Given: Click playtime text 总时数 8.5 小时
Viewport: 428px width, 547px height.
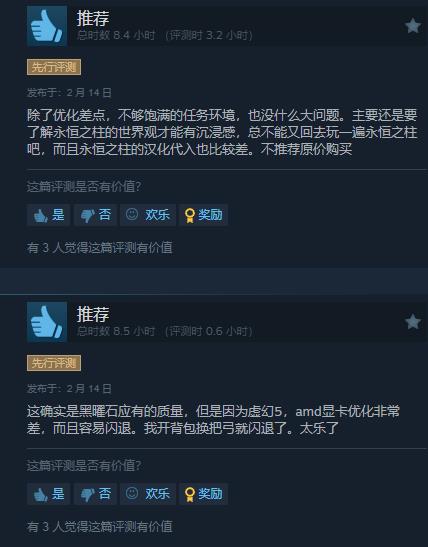Looking at the screenshot, I should (116, 331).
